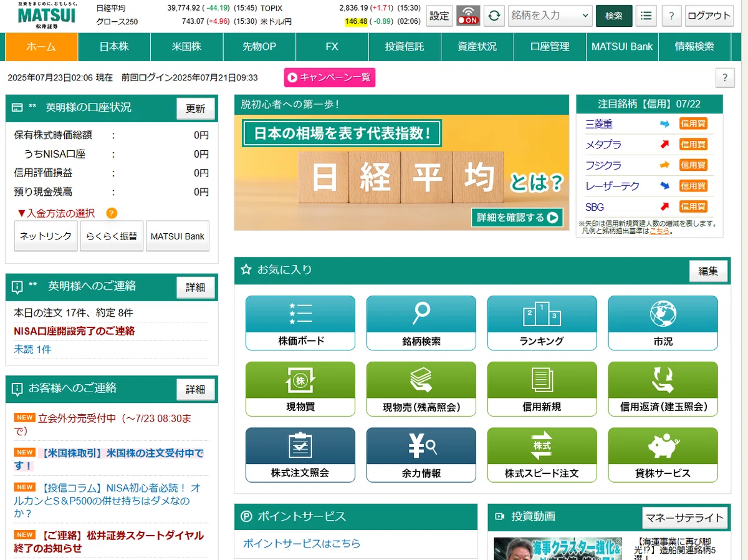Open the SBG stock link

(x=595, y=206)
